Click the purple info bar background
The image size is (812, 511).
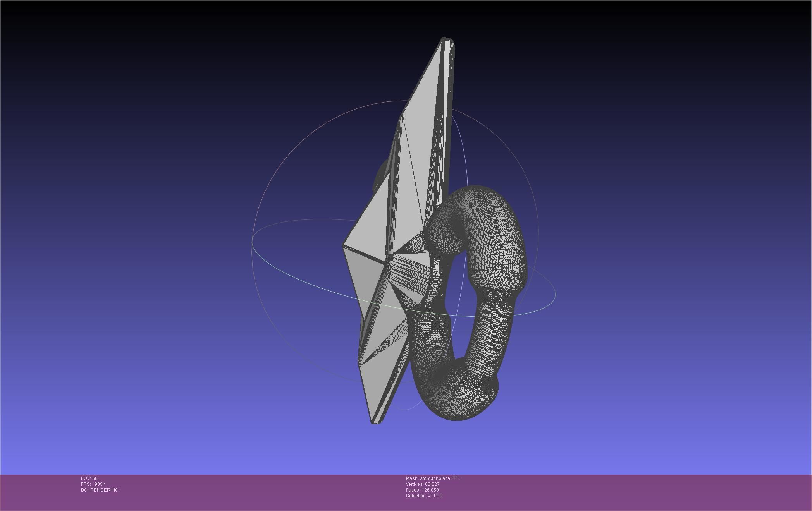click(620, 492)
